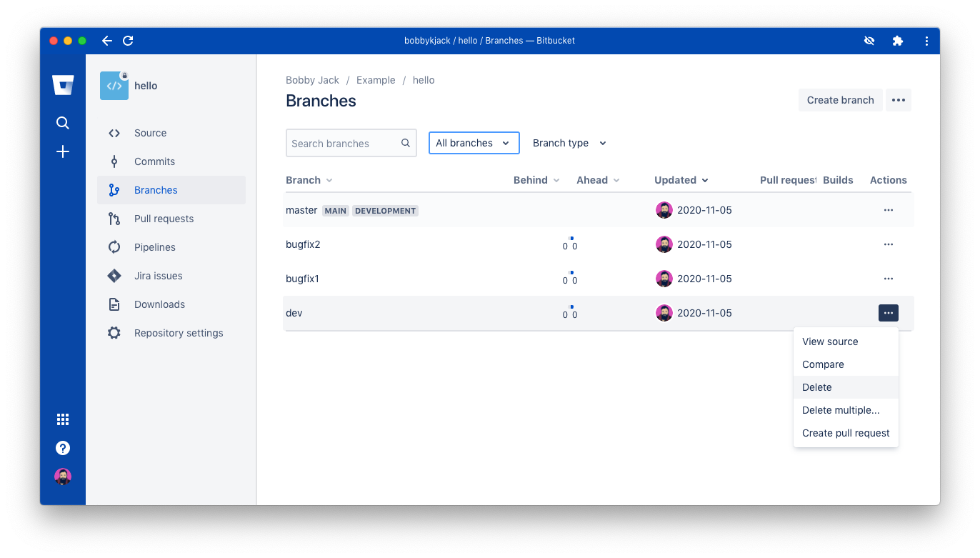Open the Bitbucket home icon

(x=63, y=84)
